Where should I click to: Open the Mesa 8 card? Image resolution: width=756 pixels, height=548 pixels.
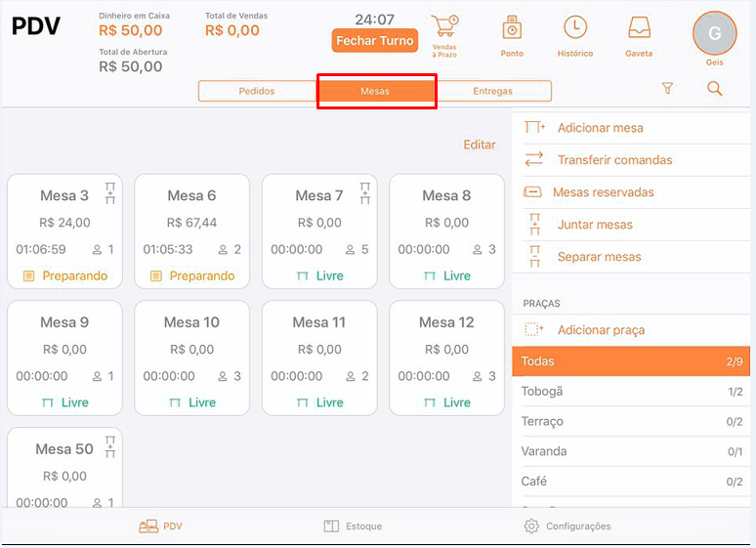[446, 232]
